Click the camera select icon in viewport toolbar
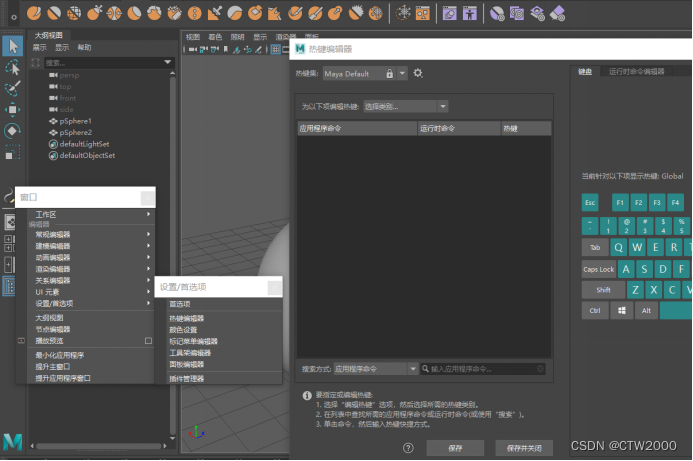 click(x=191, y=50)
